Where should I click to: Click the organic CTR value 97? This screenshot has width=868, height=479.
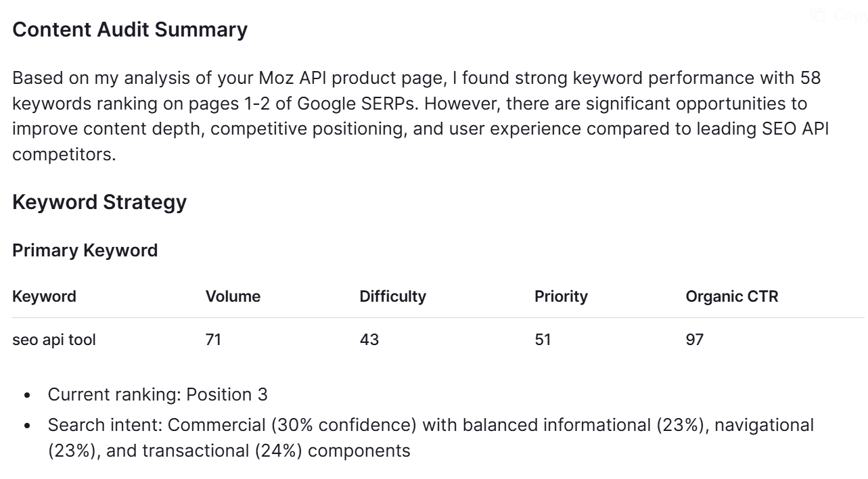(694, 340)
